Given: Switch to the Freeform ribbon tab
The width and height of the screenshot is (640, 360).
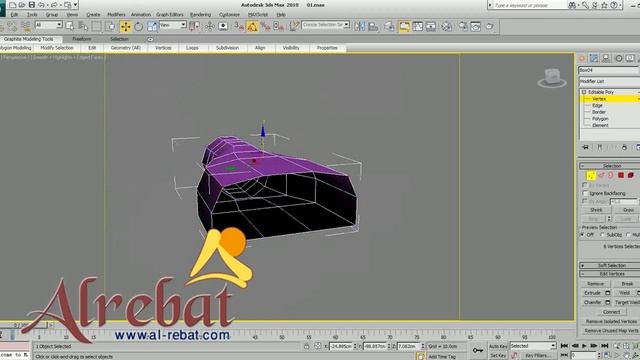Looking at the screenshot, I should tap(82, 39).
